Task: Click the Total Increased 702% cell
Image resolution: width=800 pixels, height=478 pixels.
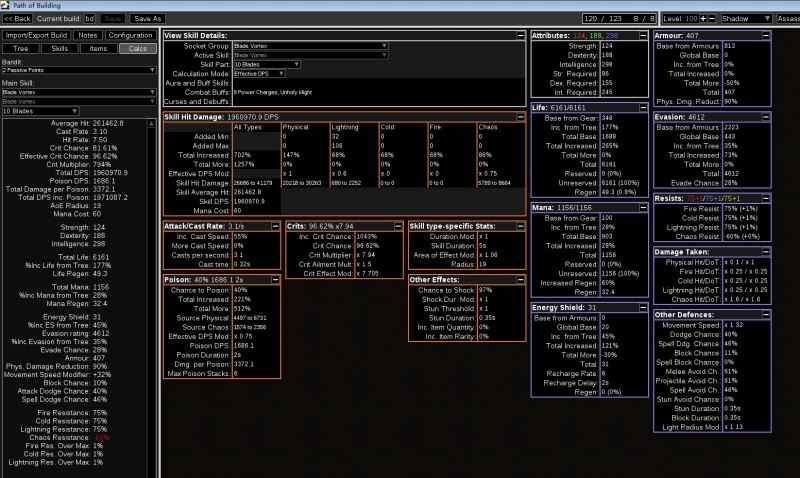Action: (242, 155)
